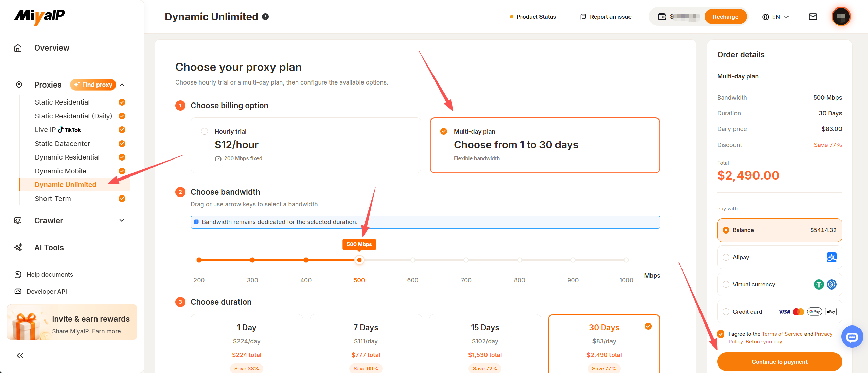Choose Credit card payment radio button
Viewport: 868px width, 373px height.
pyautogui.click(x=726, y=312)
